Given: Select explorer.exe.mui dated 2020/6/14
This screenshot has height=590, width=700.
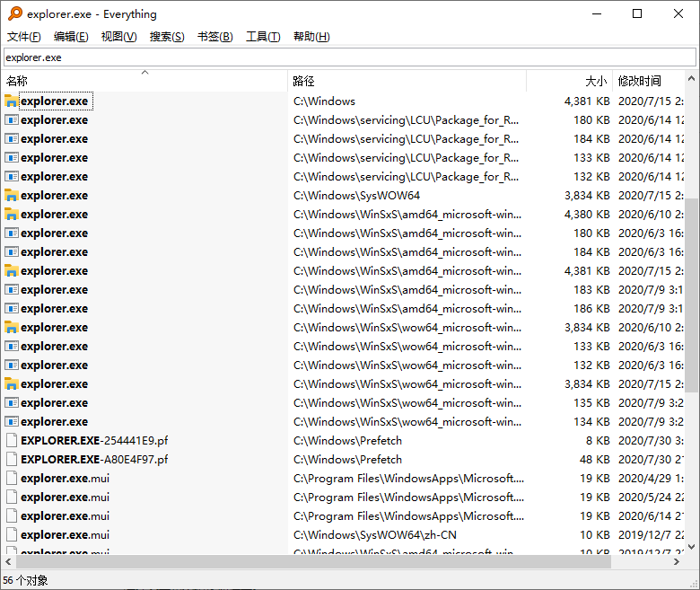Looking at the screenshot, I should tap(65, 515).
